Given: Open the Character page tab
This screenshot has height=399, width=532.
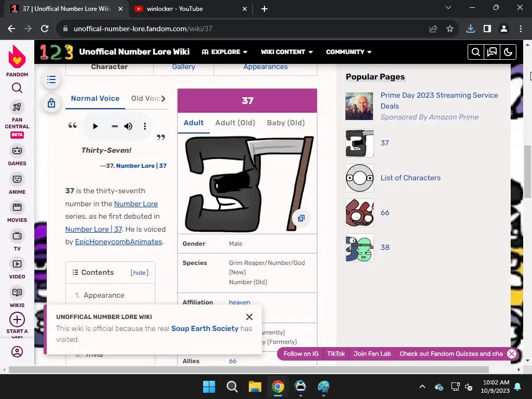Looking at the screenshot, I should pos(109,67).
